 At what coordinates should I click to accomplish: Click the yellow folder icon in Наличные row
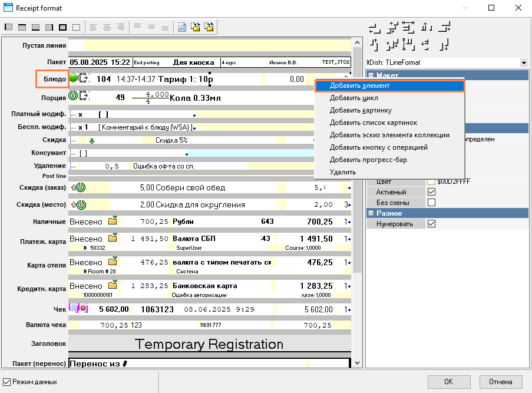pyautogui.click(x=113, y=222)
